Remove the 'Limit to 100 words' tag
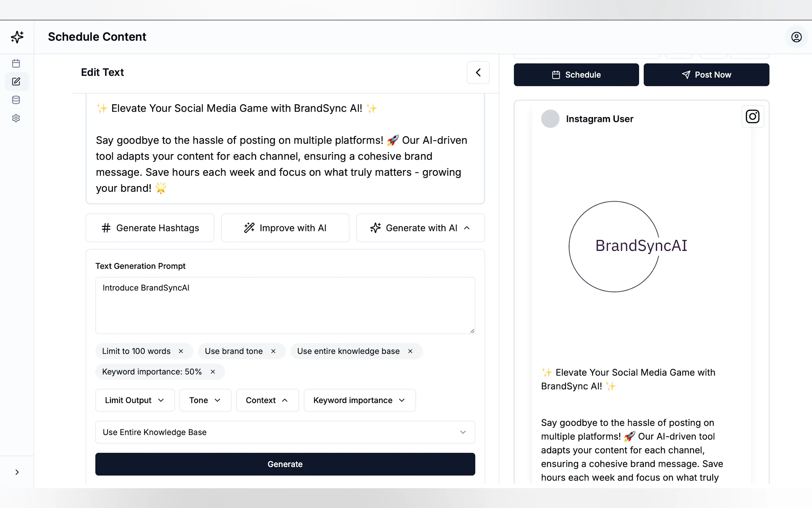This screenshot has height=508, width=812. pos(181,351)
